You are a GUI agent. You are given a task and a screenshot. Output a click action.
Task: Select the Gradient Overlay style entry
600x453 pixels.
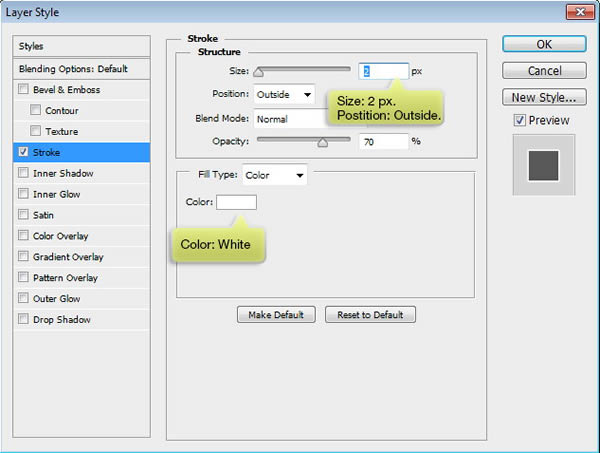click(66, 257)
